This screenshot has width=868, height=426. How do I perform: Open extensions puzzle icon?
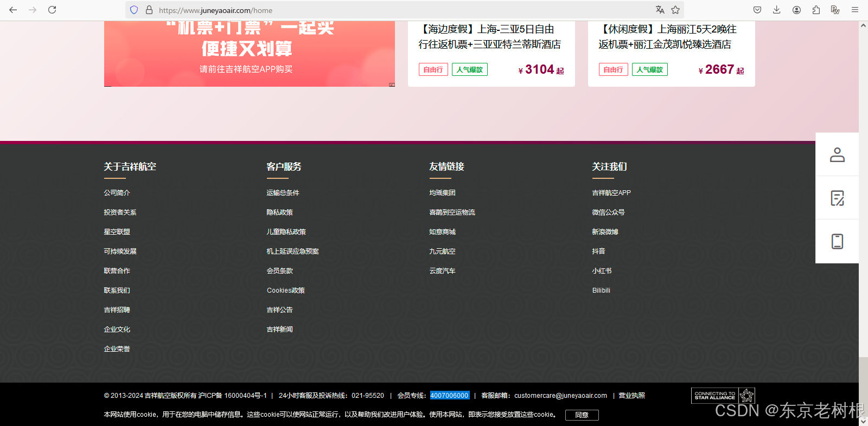tap(816, 10)
